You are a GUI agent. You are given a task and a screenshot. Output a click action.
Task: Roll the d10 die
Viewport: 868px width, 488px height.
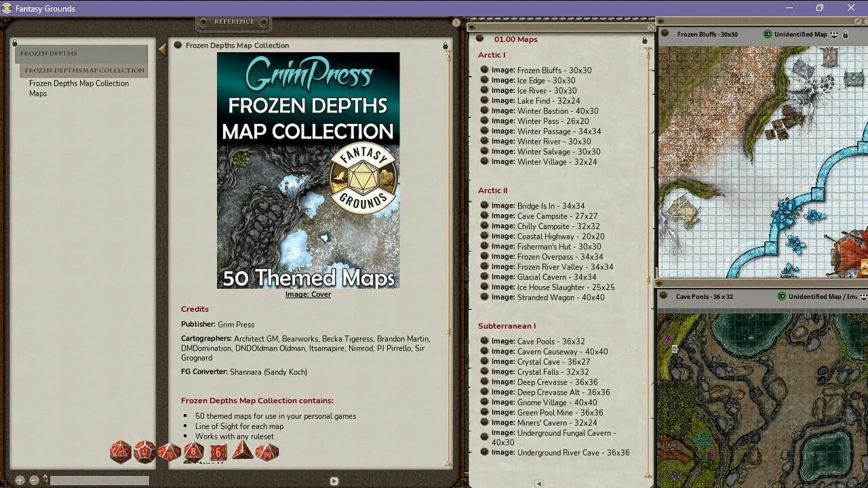coord(169,451)
